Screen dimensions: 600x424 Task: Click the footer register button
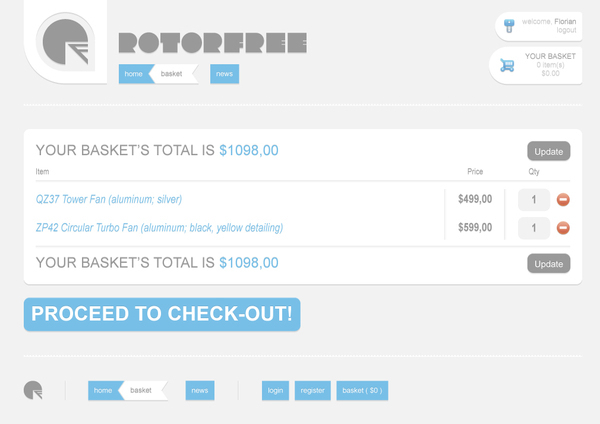(313, 390)
